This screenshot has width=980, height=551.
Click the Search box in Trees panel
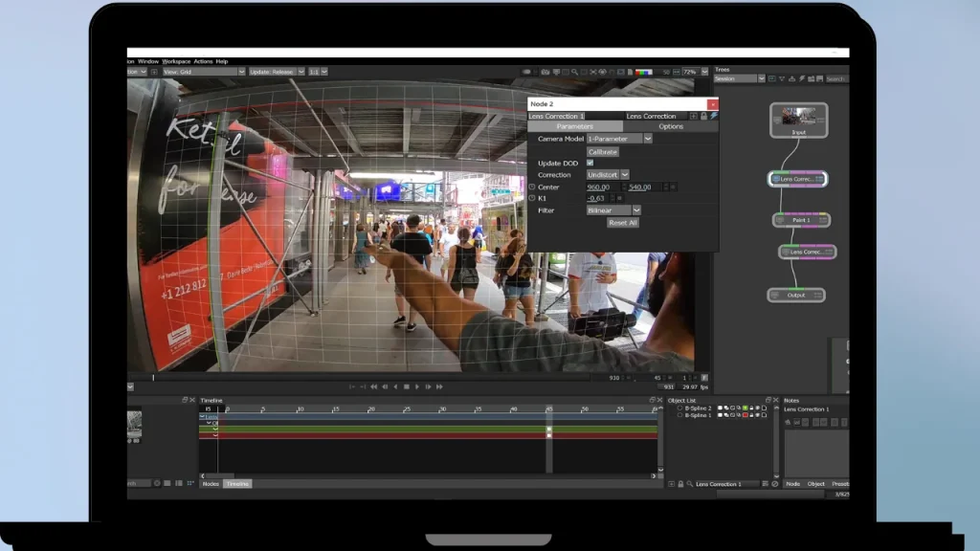pyautogui.click(x=836, y=79)
